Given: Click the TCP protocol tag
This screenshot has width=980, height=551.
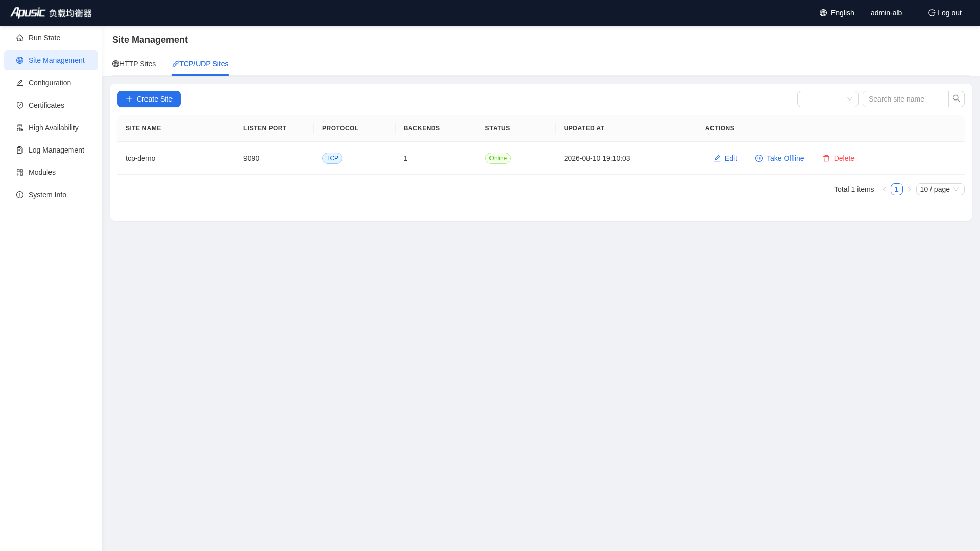Looking at the screenshot, I should (x=332, y=158).
